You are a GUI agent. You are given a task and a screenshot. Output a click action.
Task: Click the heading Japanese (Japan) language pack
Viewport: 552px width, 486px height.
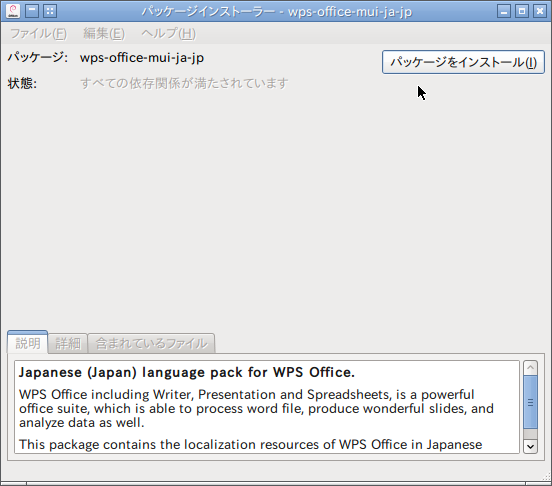(x=187, y=372)
